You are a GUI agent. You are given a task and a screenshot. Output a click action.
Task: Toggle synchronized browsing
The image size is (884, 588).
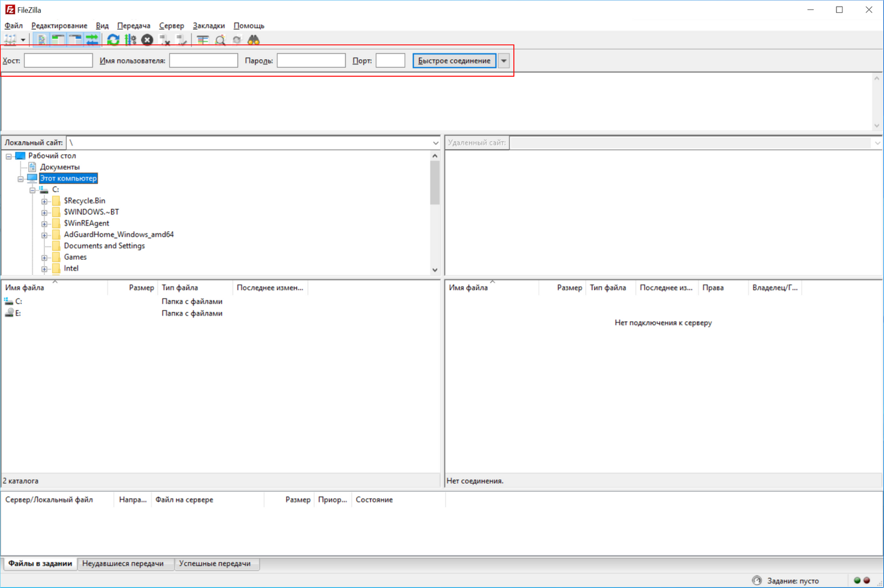coord(236,40)
